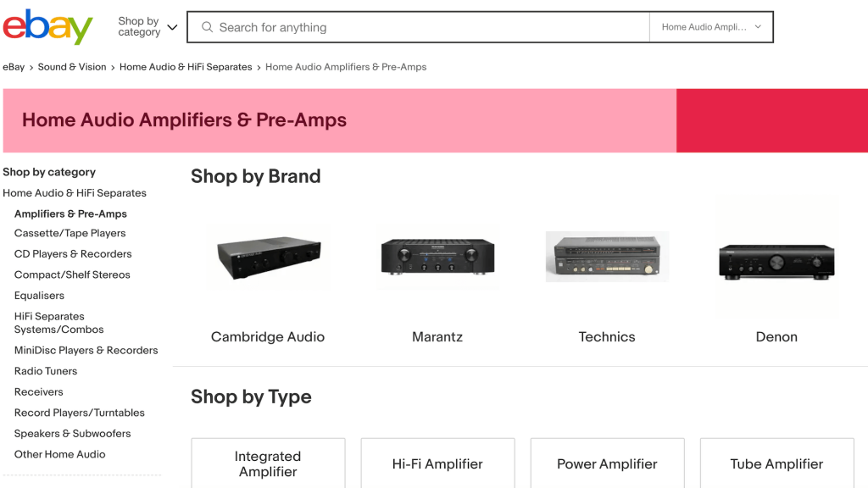This screenshot has width=868, height=488.
Task: Expand the Shop by category dropdown
Action: [147, 27]
